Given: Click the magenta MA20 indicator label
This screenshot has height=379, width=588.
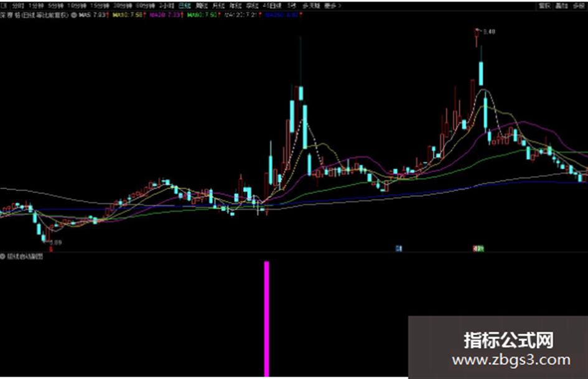Looking at the screenshot, I should 166,16.
